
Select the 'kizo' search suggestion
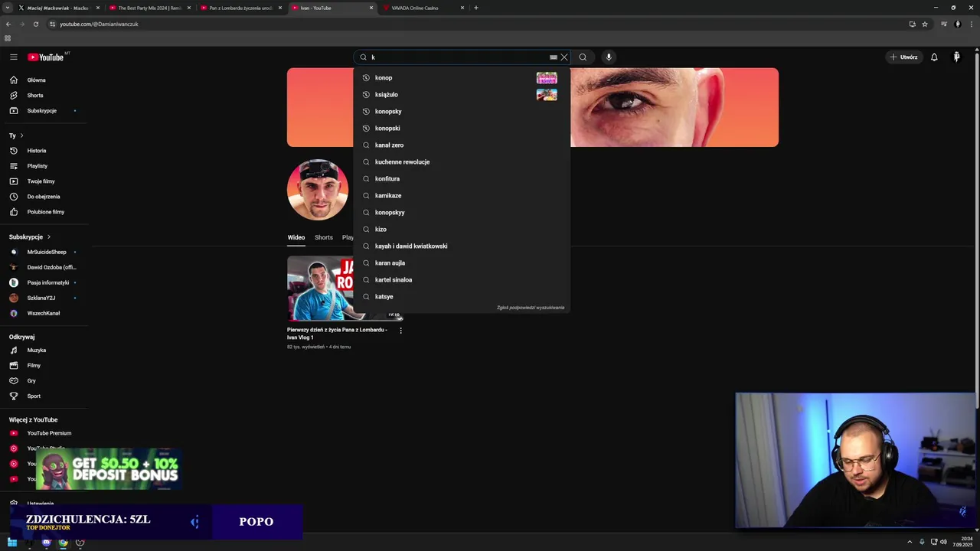point(462,230)
